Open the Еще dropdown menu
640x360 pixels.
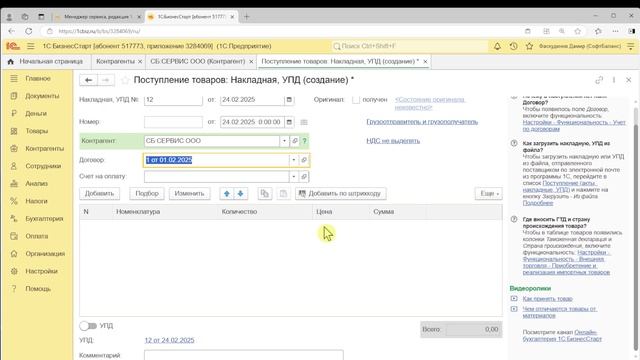489,193
